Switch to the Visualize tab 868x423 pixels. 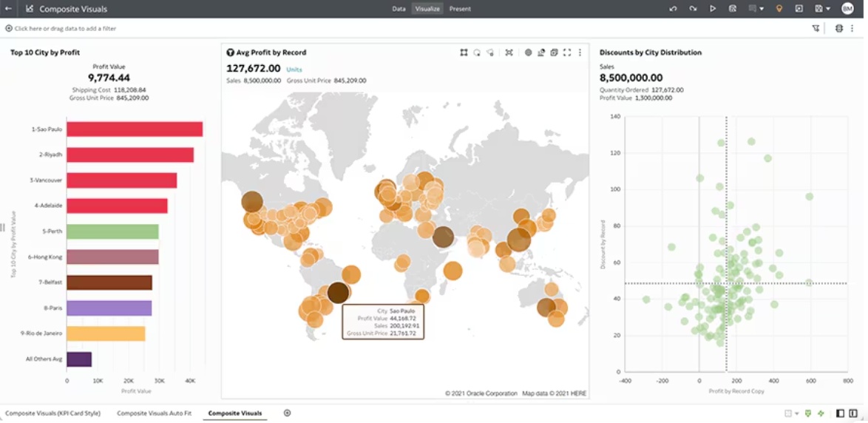tap(427, 9)
